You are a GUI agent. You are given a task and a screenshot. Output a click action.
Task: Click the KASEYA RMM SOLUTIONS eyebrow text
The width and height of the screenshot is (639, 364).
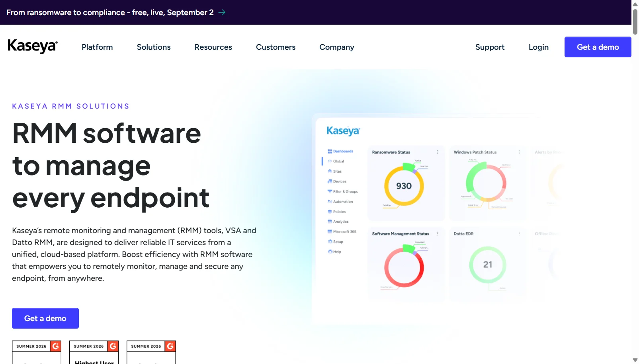coord(70,106)
